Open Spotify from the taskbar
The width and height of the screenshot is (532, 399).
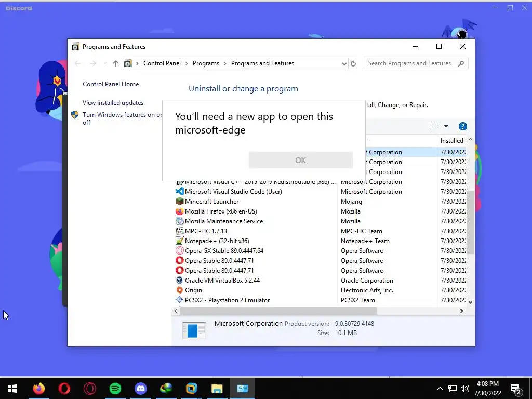click(115, 389)
